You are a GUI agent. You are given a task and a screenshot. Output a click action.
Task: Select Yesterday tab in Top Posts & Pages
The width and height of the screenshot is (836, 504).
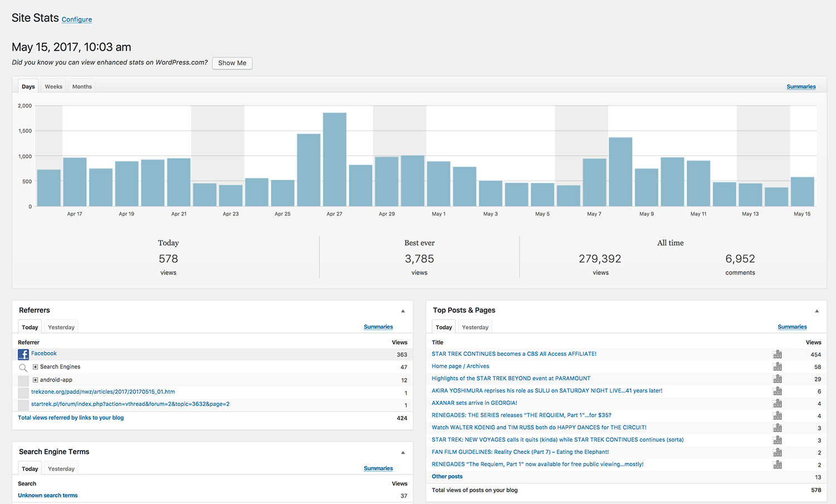[x=475, y=327]
